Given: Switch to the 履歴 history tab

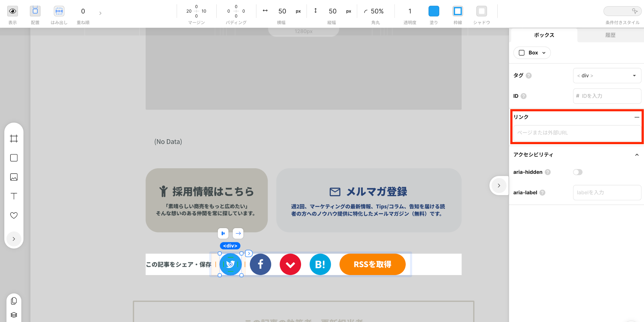Looking at the screenshot, I should point(610,35).
